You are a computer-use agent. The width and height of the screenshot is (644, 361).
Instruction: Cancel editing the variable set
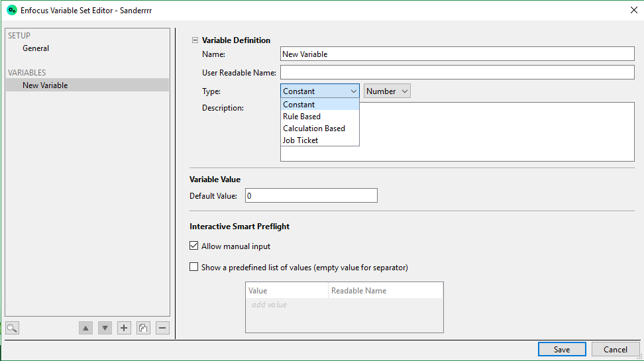pyautogui.click(x=615, y=349)
